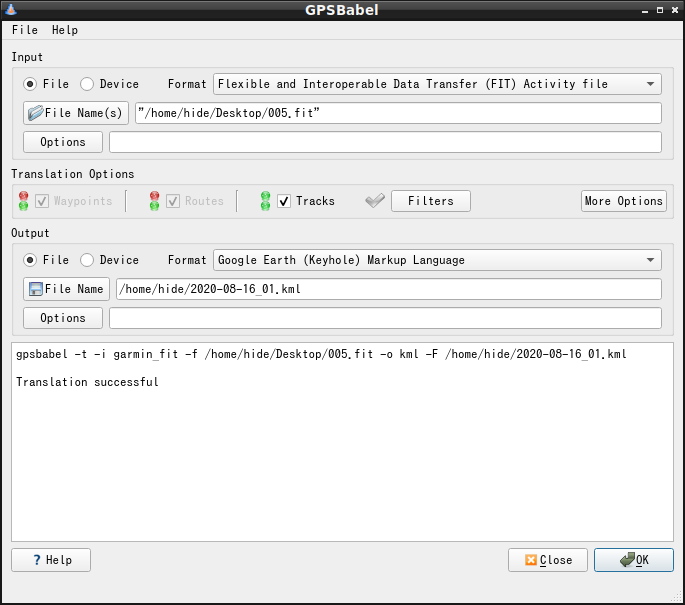Viewport: 685px width, 605px height.
Task: Click the gpsbabel command line text
Action: click(321, 354)
